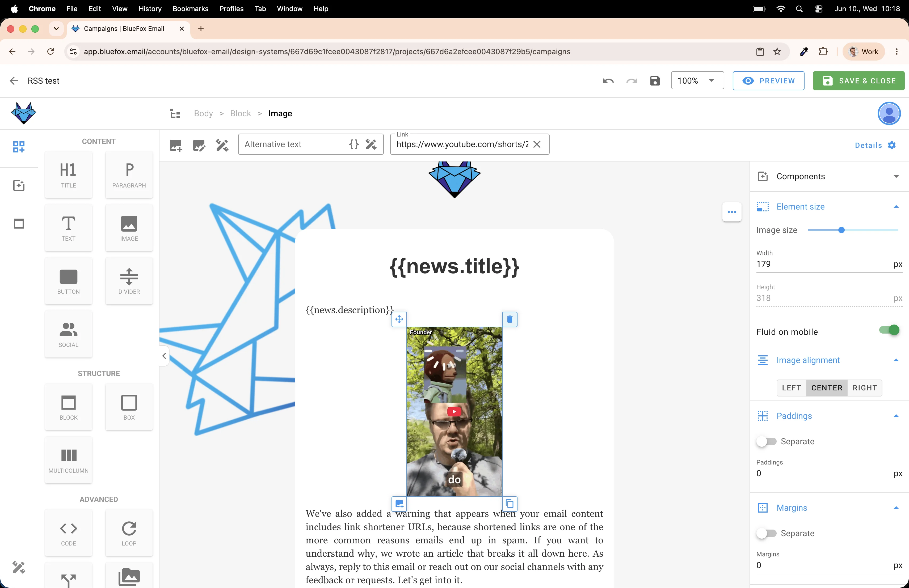Select Block in the breadcrumb
The height and width of the screenshot is (588, 909).
coord(240,113)
